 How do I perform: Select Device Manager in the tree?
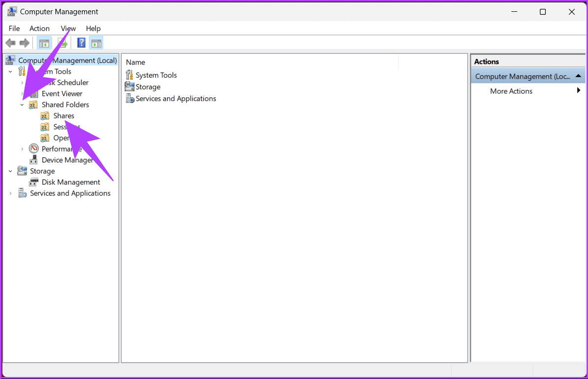67,160
